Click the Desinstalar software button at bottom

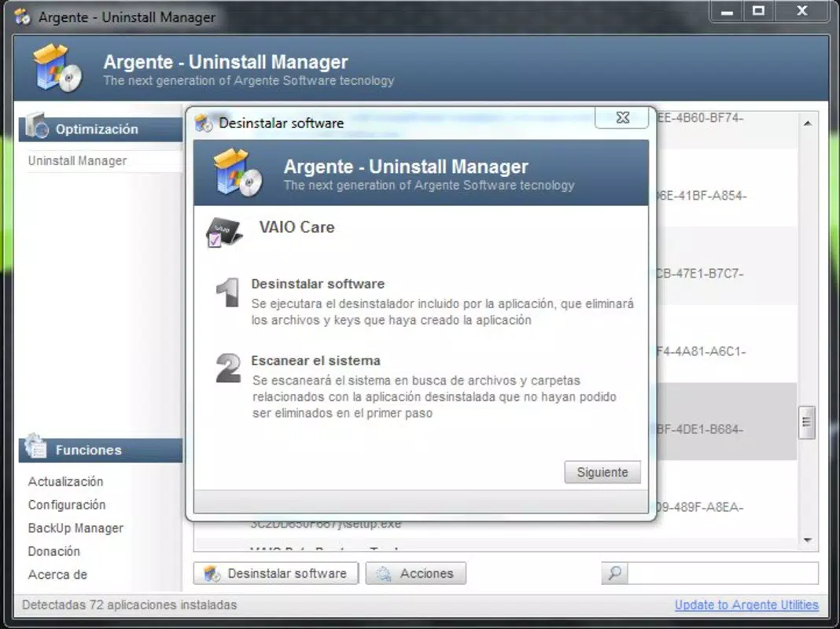coord(276,573)
